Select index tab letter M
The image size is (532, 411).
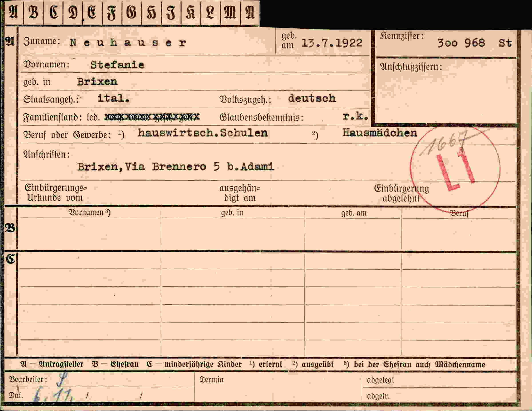pyautogui.click(x=230, y=13)
